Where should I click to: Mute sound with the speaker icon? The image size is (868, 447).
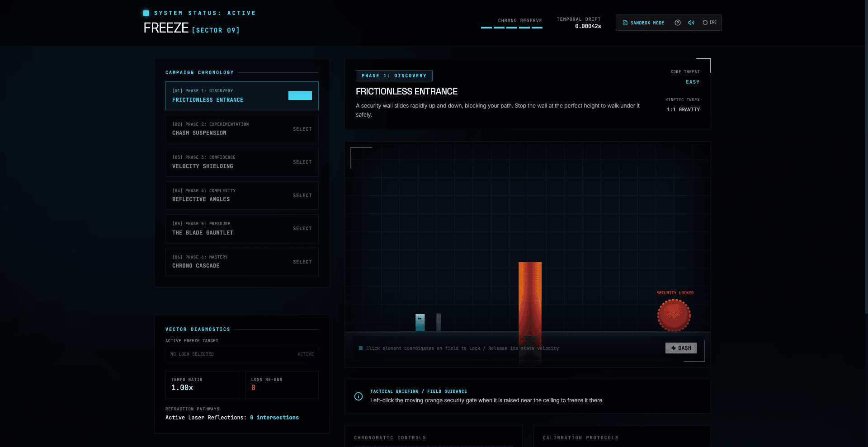click(691, 23)
